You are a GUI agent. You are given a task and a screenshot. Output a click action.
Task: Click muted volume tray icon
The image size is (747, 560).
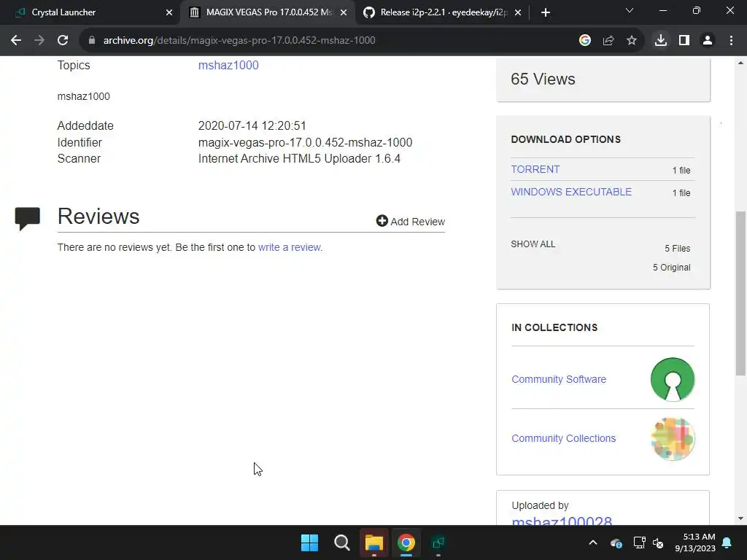(659, 542)
